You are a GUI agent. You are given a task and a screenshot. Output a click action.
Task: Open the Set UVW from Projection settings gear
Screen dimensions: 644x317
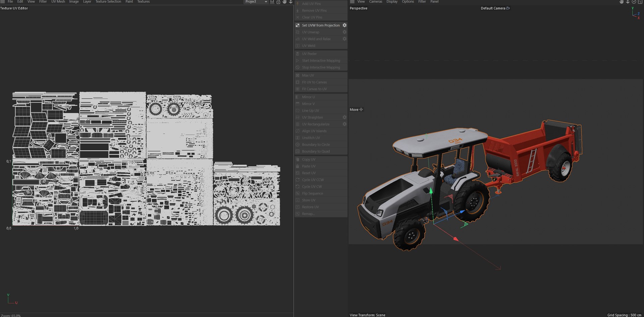click(344, 25)
